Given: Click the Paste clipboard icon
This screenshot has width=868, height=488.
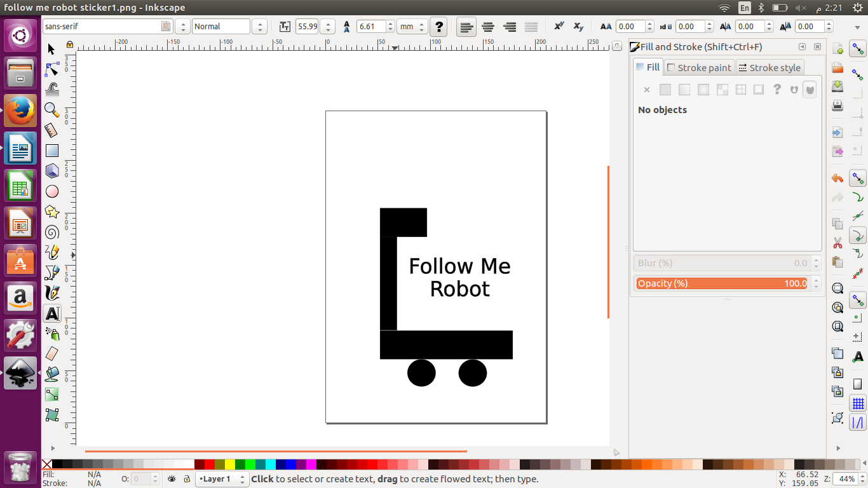Looking at the screenshot, I should (837, 262).
